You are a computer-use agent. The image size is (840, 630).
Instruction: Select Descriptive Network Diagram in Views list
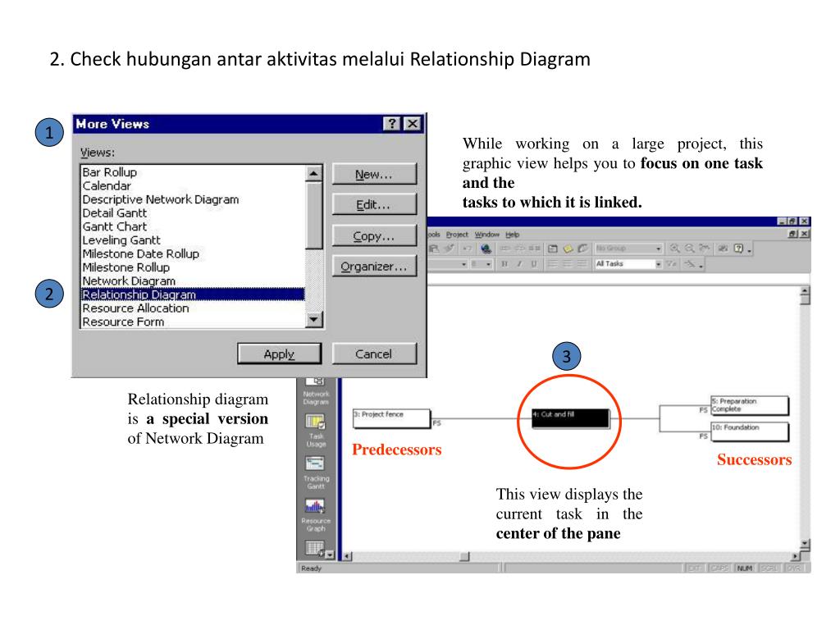tap(193, 199)
